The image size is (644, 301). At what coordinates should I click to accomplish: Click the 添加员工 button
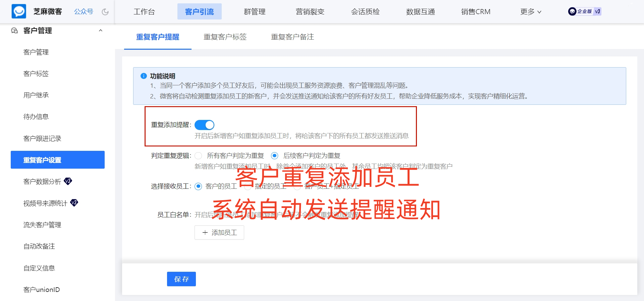[219, 232]
